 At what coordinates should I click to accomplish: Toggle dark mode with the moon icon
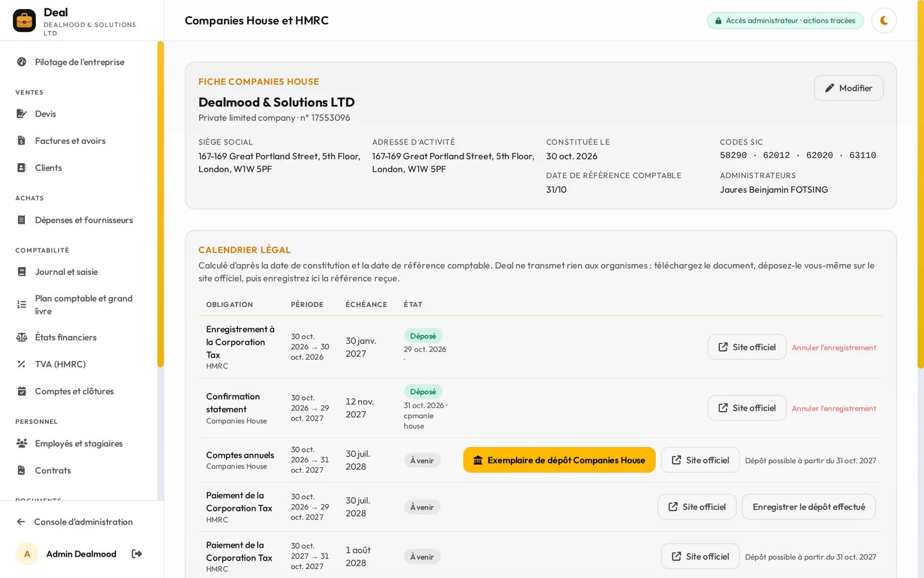[x=884, y=21]
